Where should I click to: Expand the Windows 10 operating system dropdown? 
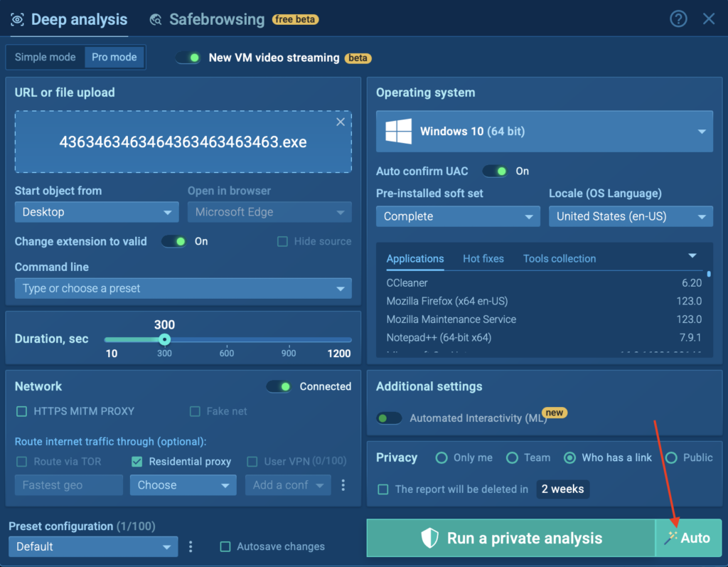point(544,132)
